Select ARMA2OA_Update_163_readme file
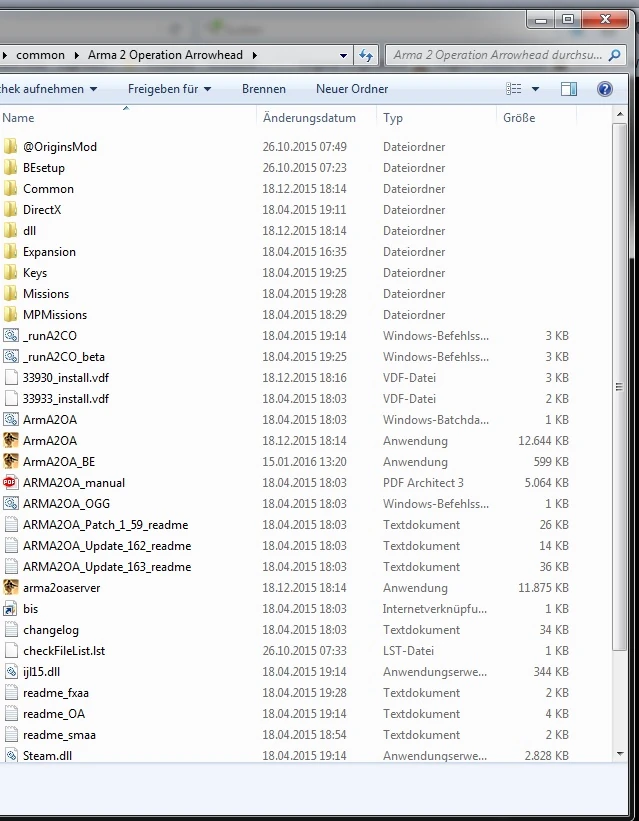Image resolution: width=639 pixels, height=821 pixels. tap(107, 567)
